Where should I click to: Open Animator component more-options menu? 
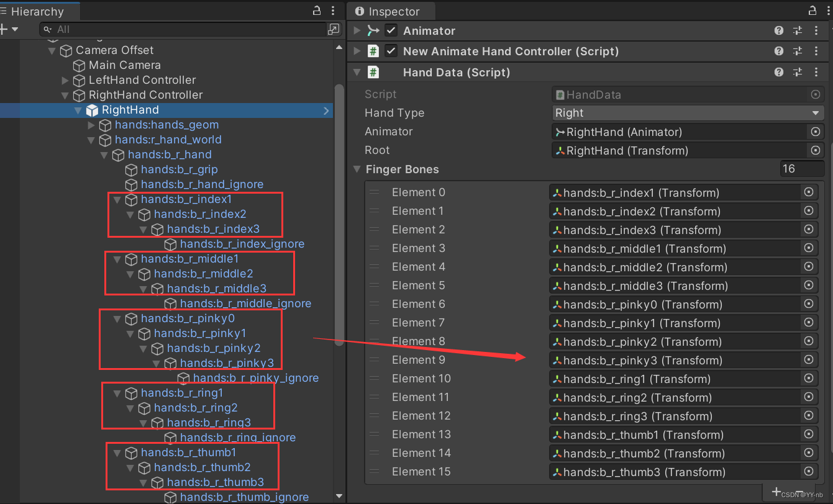[816, 30]
